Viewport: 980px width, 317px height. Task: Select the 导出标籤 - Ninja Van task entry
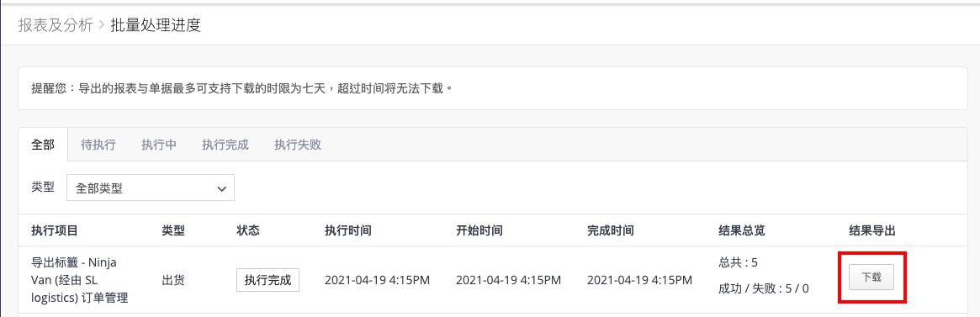(x=79, y=280)
